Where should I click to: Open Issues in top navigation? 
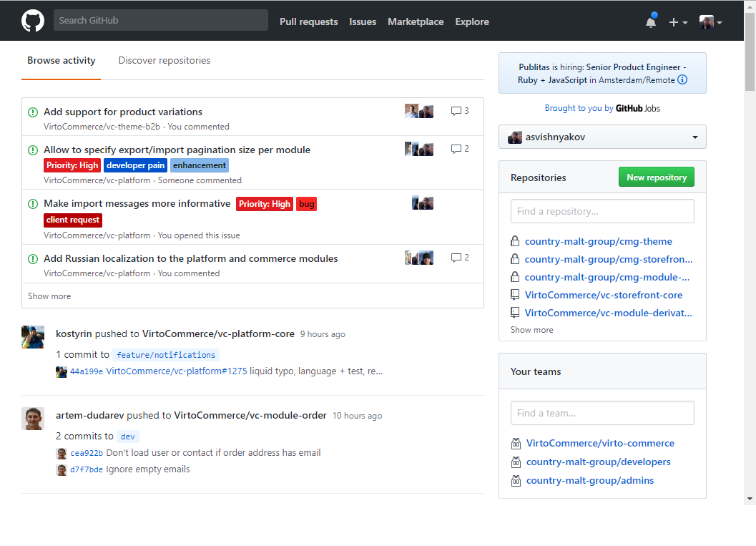click(363, 21)
